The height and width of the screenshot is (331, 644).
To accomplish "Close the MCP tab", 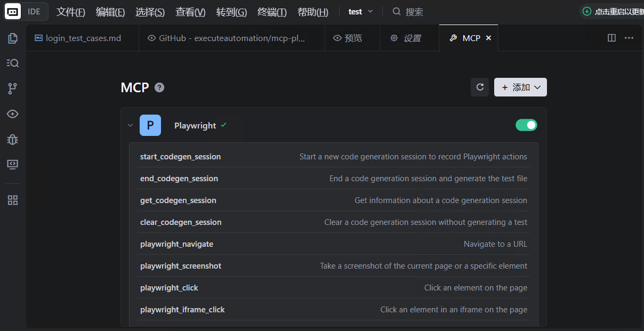I will (488, 38).
